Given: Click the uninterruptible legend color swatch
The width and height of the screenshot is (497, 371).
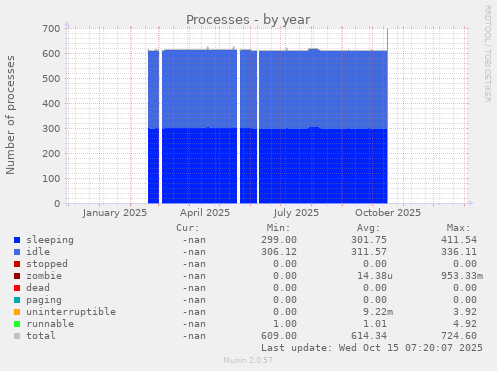Looking at the screenshot, I should (x=17, y=312).
